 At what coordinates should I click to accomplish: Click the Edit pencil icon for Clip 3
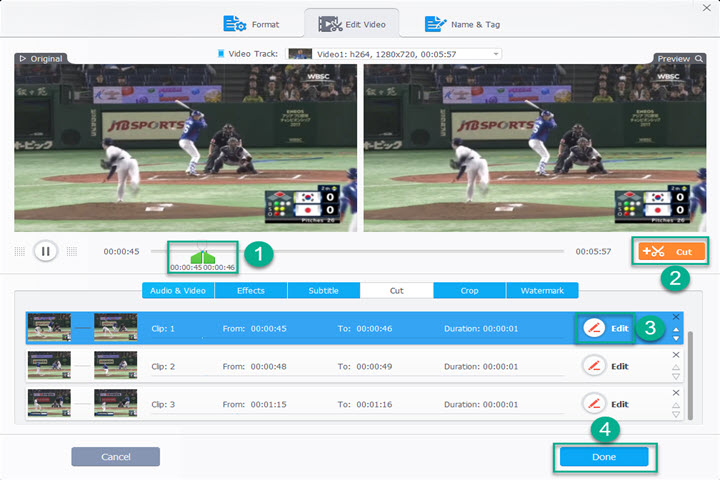594,404
